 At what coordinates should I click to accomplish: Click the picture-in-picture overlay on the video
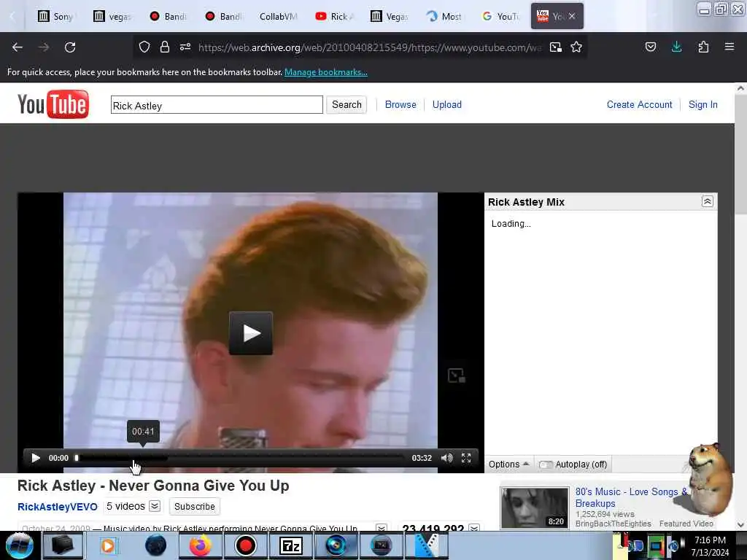[x=457, y=376]
